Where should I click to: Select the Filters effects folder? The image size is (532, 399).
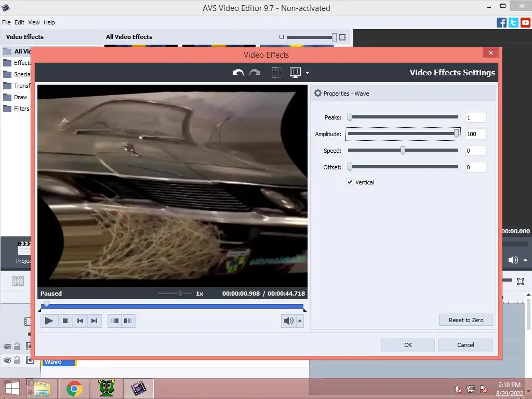(x=16, y=109)
